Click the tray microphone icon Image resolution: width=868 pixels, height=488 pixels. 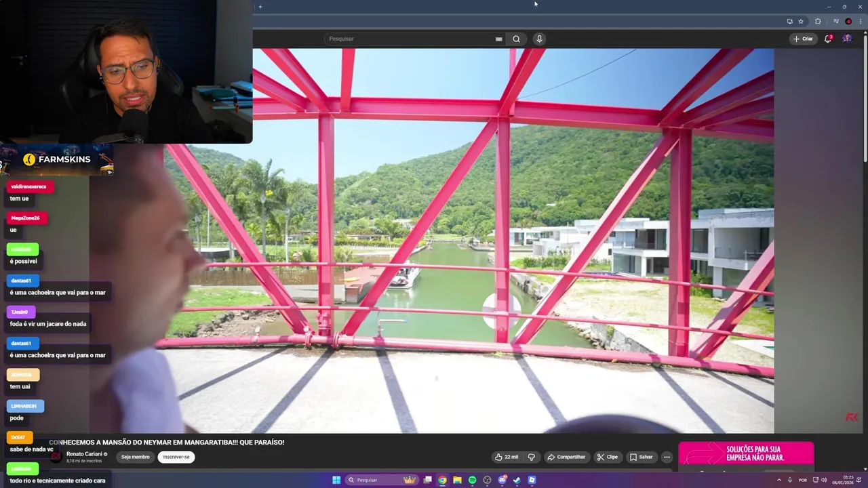tap(789, 480)
